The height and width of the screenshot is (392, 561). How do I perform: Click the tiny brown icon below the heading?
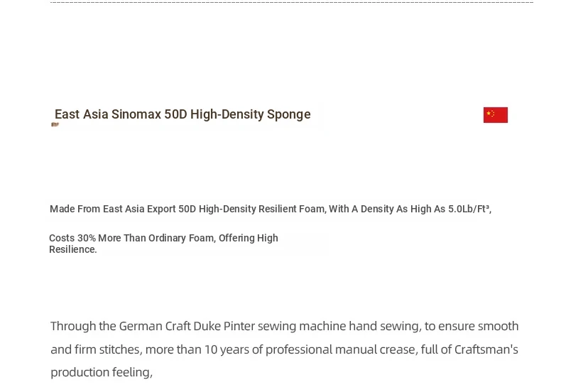click(x=55, y=125)
